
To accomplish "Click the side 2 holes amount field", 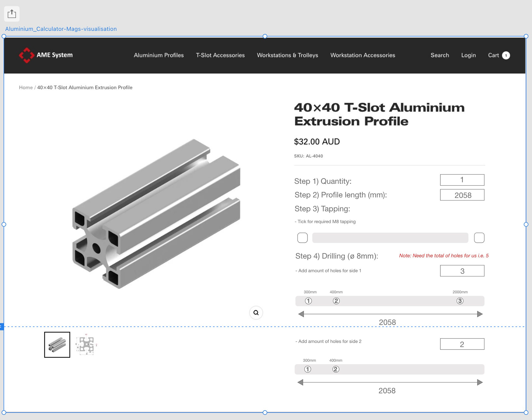I will (462, 344).
